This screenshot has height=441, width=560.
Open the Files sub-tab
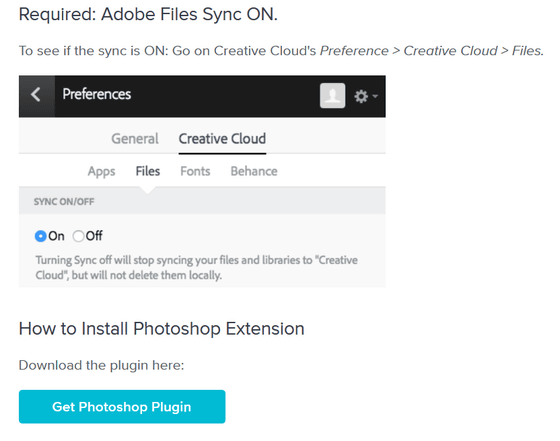(x=148, y=171)
